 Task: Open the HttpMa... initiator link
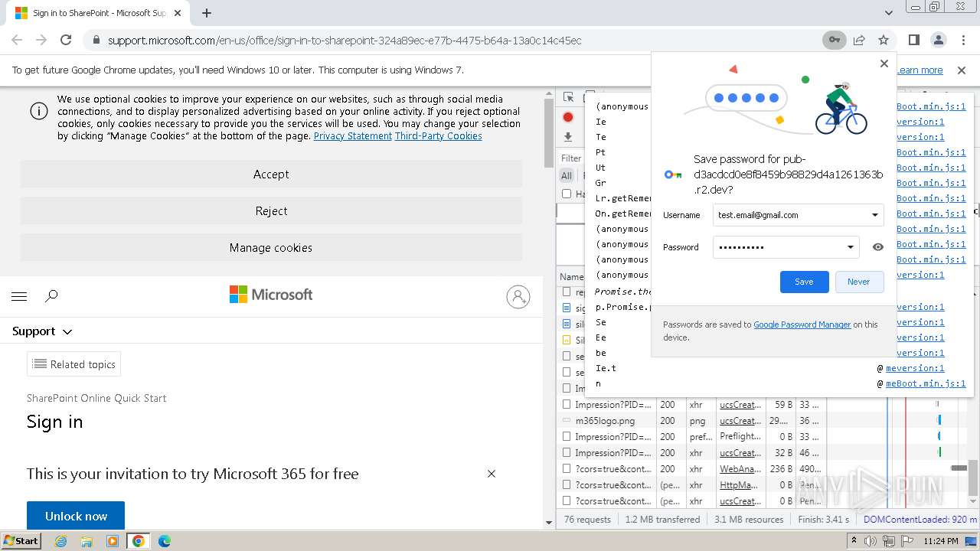coord(739,485)
